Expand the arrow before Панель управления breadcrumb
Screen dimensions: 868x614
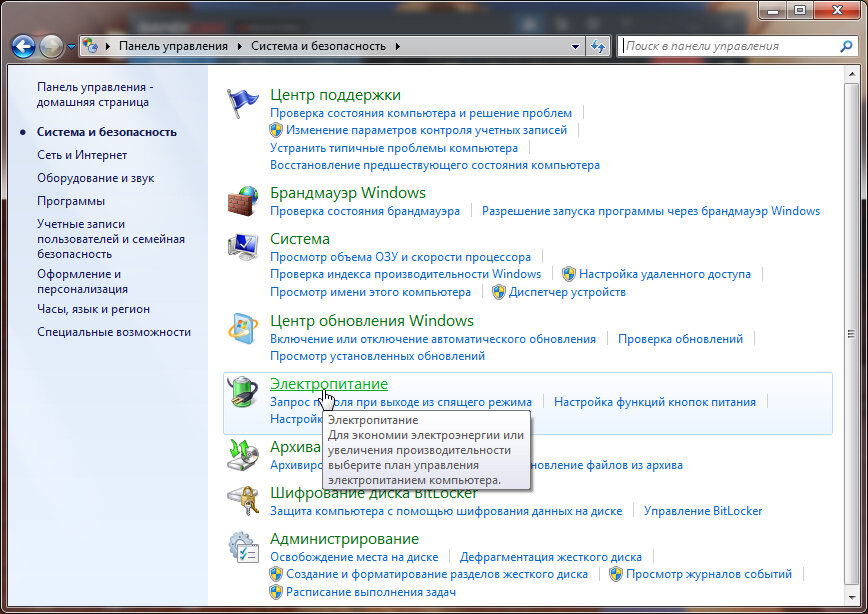pos(107,46)
